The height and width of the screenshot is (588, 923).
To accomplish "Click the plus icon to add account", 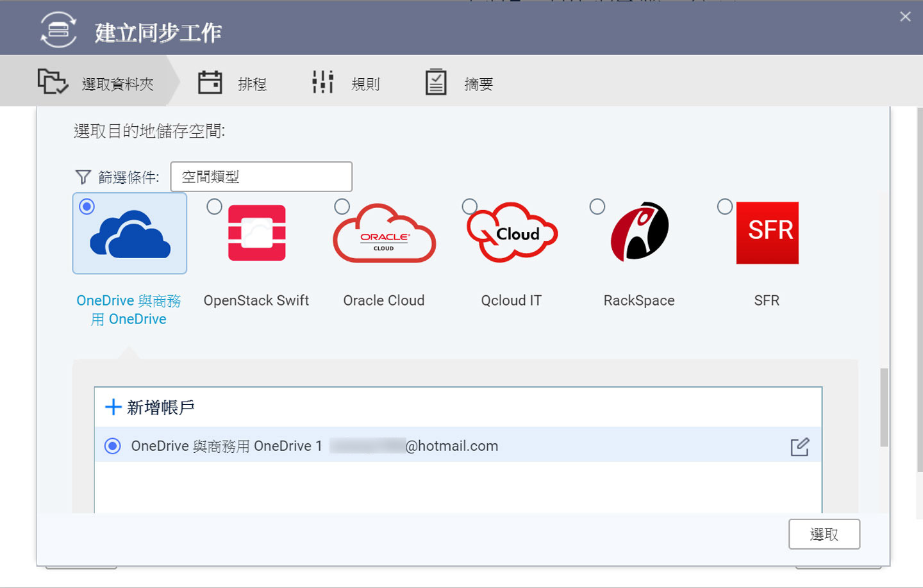I will [x=113, y=407].
